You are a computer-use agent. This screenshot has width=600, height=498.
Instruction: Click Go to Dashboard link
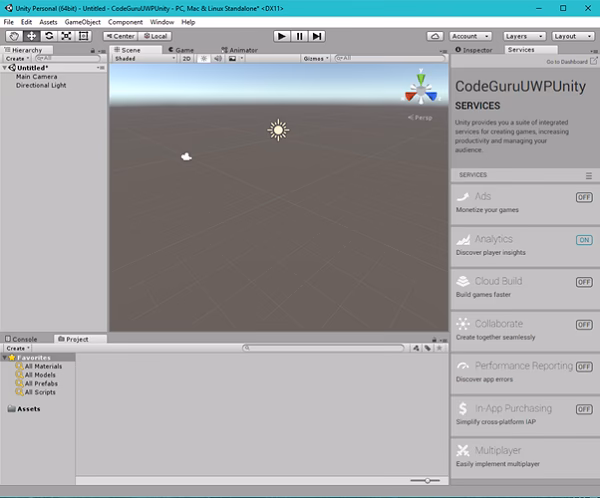pyautogui.click(x=572, y=61)
